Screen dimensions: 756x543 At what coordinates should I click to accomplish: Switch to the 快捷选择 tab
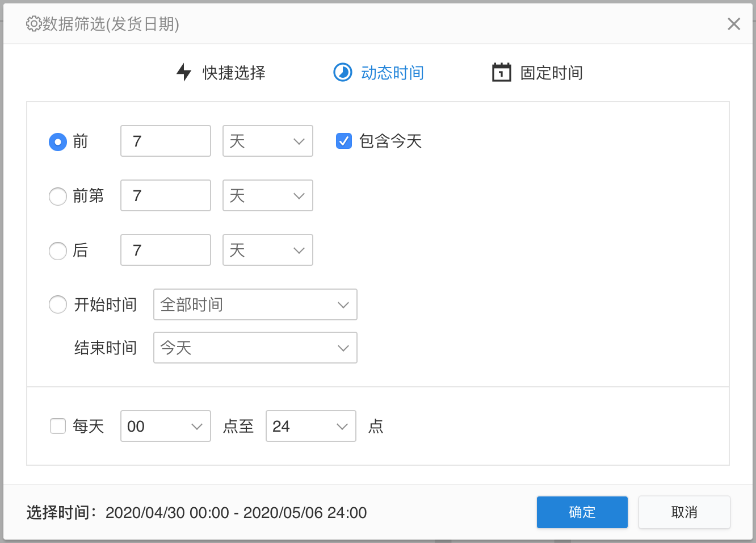(x=234, y=73)
